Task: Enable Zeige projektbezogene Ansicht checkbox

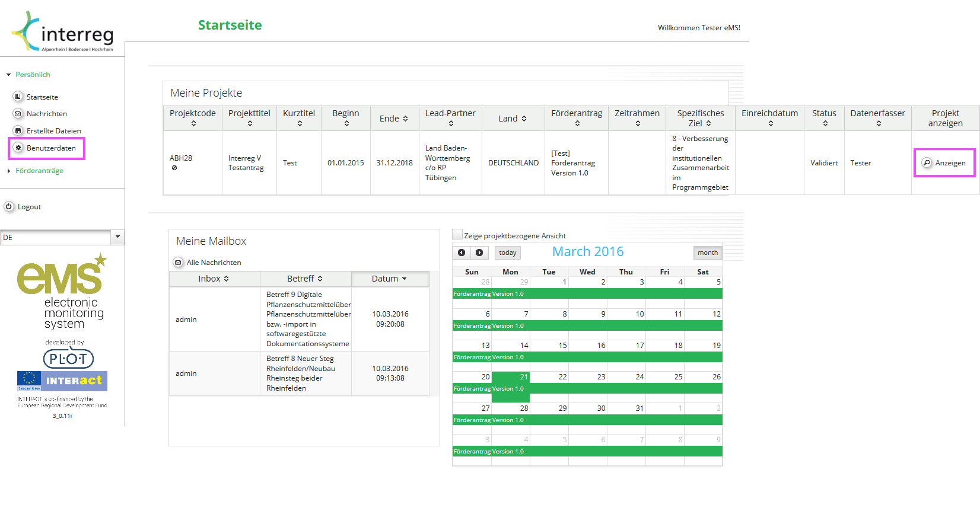Action: tap(457, 235)
